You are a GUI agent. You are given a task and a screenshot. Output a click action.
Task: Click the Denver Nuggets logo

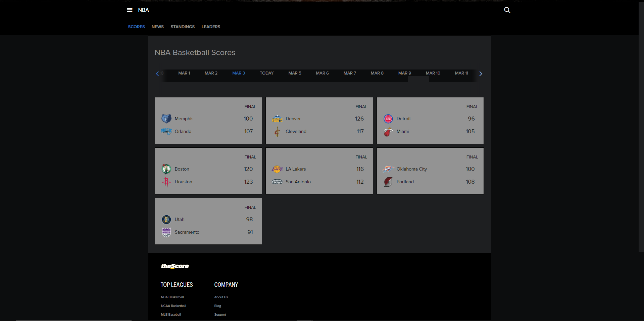click(277, 119)
